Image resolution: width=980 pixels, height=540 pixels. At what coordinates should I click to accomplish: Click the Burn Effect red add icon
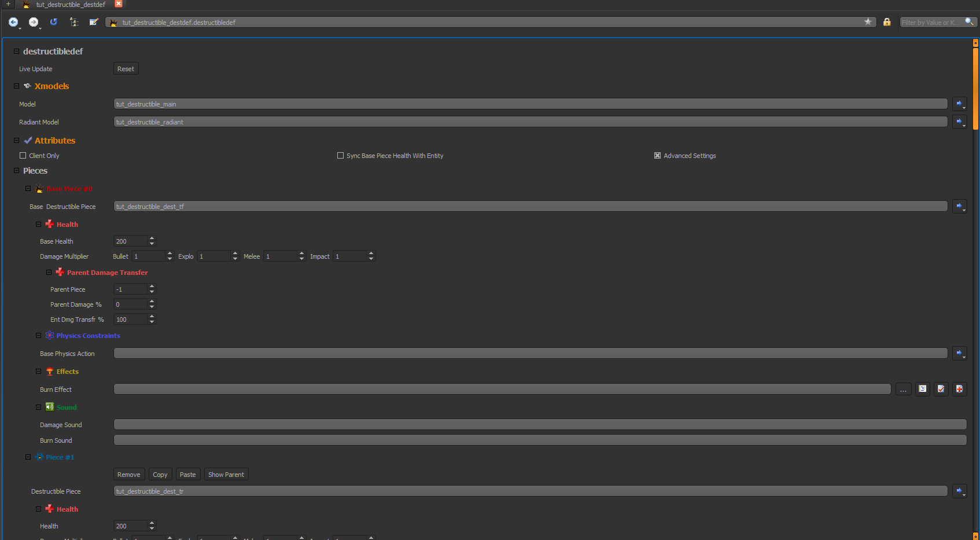coord(960,390)
